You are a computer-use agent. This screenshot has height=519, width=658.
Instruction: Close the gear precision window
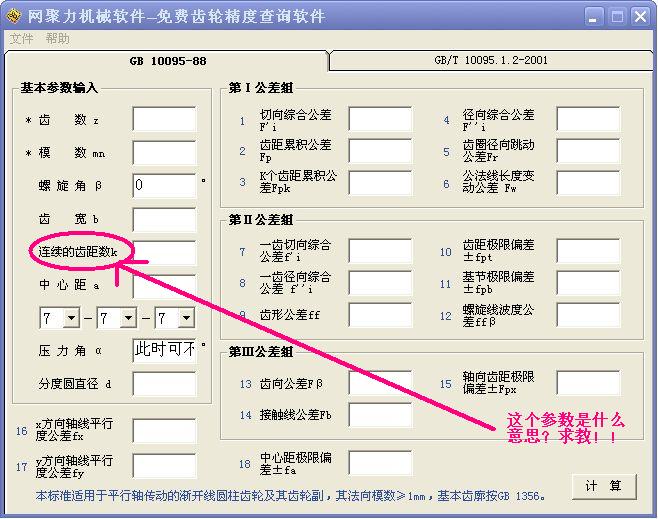click(x=640, y=17)
